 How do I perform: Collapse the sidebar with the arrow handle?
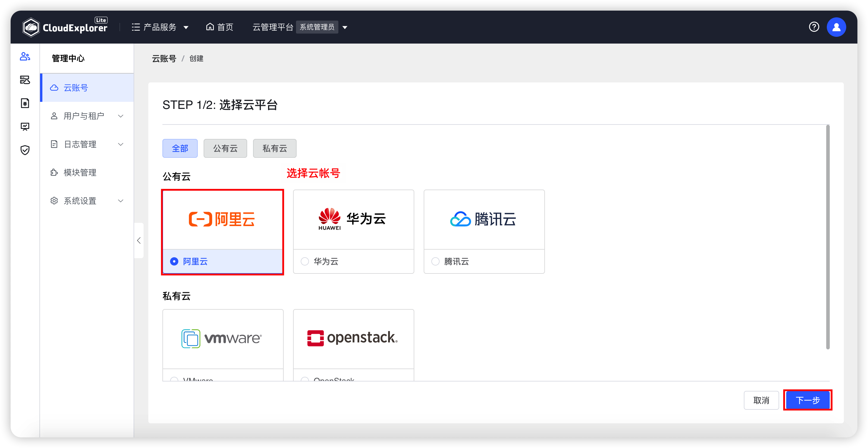[139, 240]
